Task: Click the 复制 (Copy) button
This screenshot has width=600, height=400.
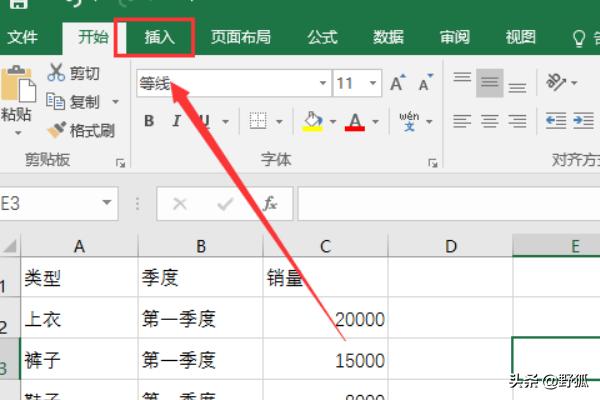Action: click(x=73, y=102)
